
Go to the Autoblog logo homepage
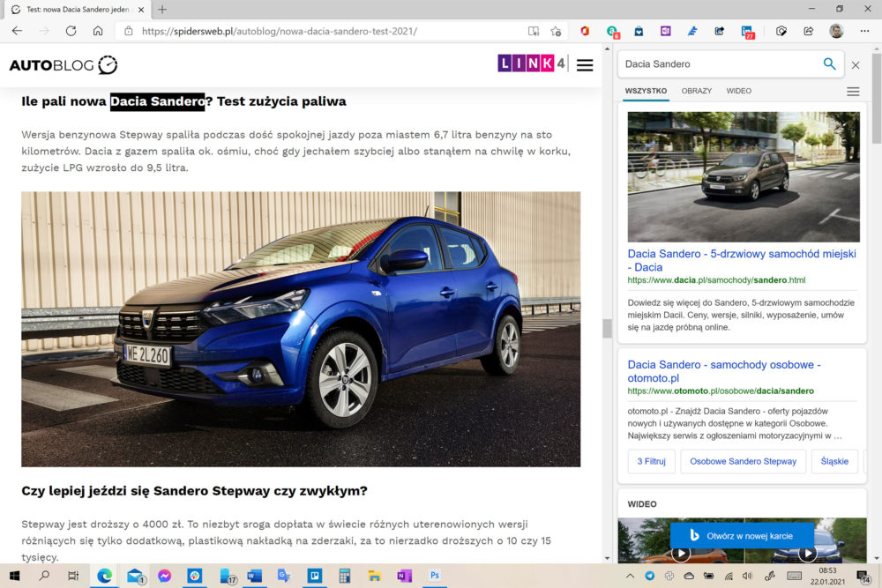63,65
